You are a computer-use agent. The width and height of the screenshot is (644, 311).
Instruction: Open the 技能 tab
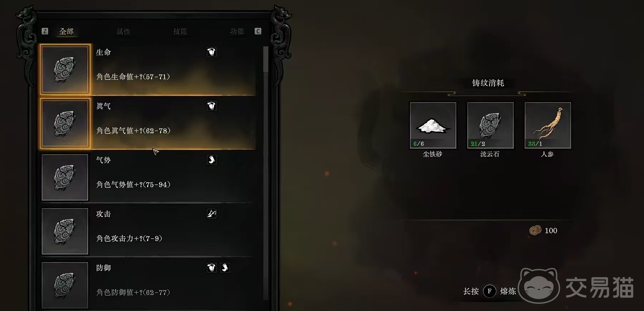coord(180,32)
